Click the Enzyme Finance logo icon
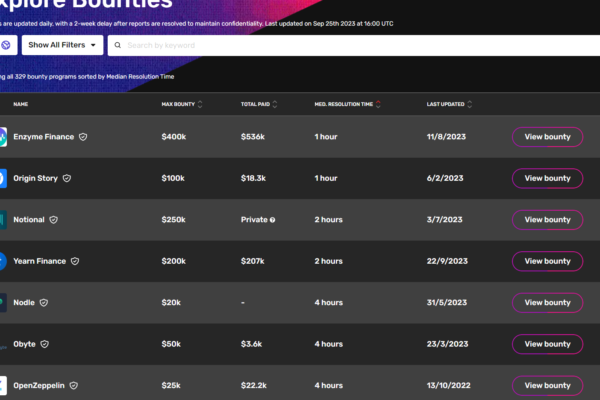Screen dimensions: 600x400 (x=4, y=136)
